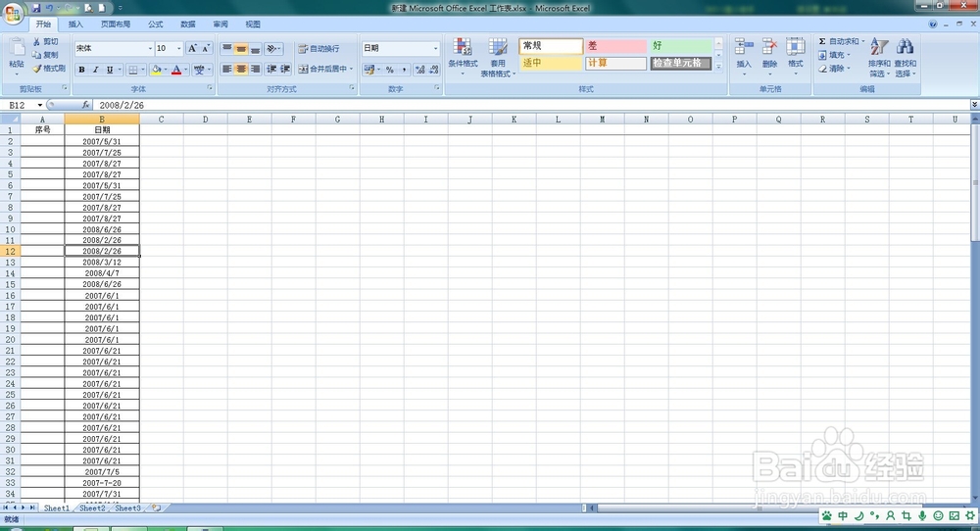This screenshot has height=531, width=980.
Task: Toggle wrap text (自动换行)
Action: tap(318, 48)
